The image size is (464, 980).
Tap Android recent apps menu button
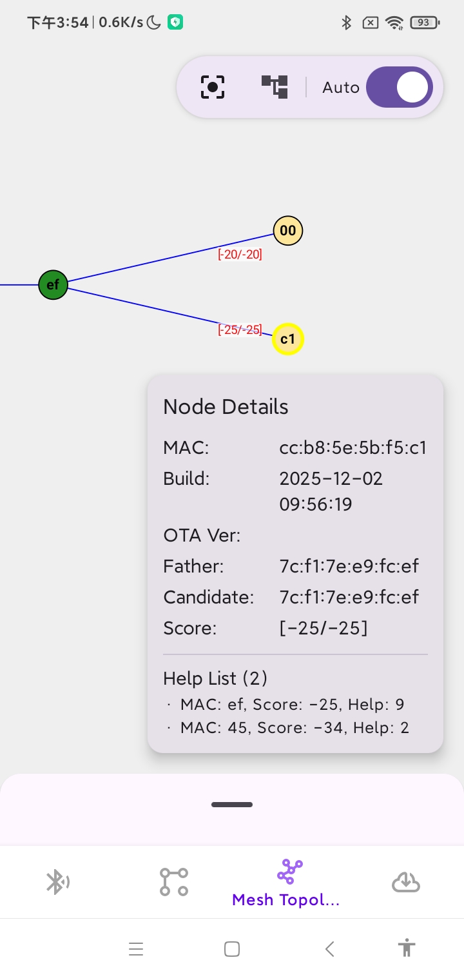coord(136,949)
